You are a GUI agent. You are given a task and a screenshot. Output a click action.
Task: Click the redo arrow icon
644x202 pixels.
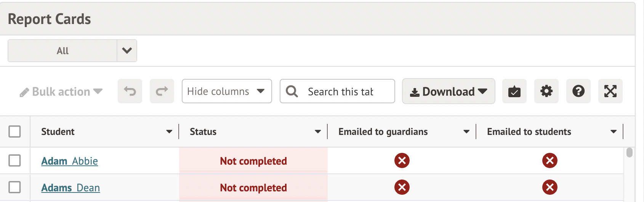coord(162,91)
